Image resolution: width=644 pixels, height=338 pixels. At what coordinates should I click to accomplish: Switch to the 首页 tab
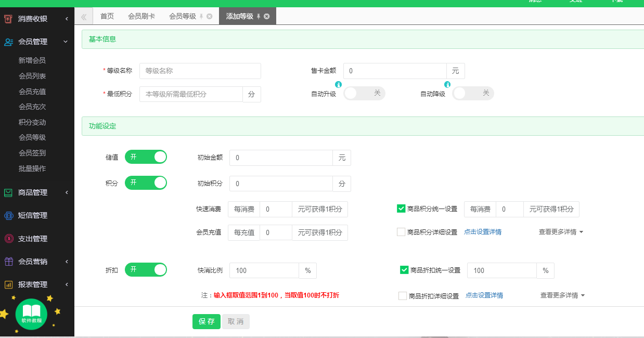106,16
